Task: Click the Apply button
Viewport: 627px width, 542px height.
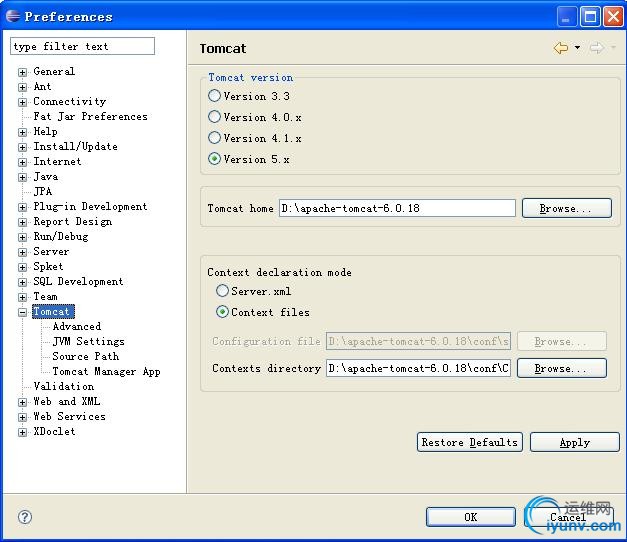Action: [x=575, y=442]
